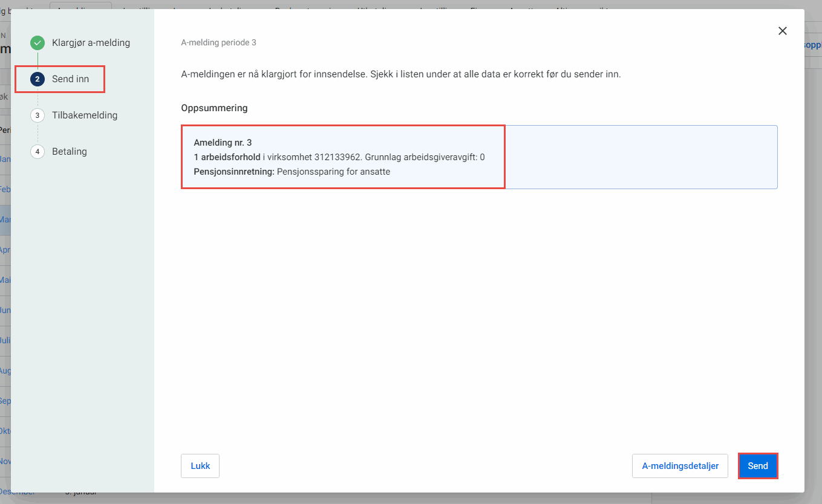Close the a-melding dialog with X
This screenshot has height=504, width=822.
782,31
